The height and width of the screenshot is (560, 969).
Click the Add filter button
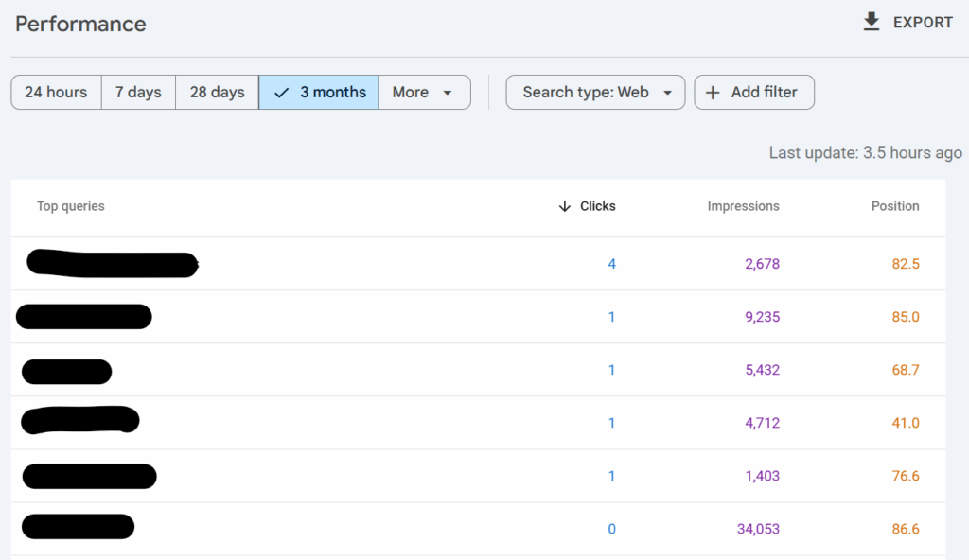coord(754,92)
